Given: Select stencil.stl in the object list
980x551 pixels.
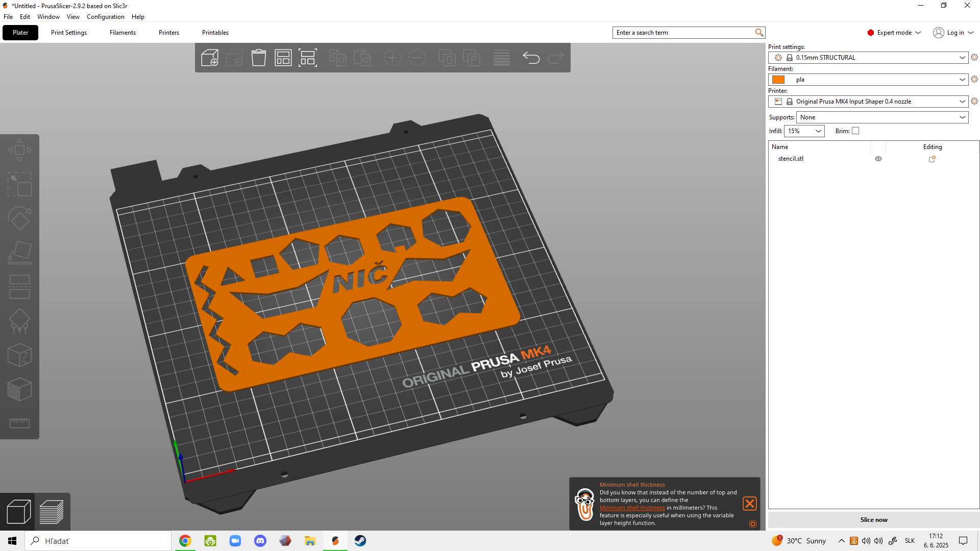Looking at the screenshot, I should [x=791, y=159].
